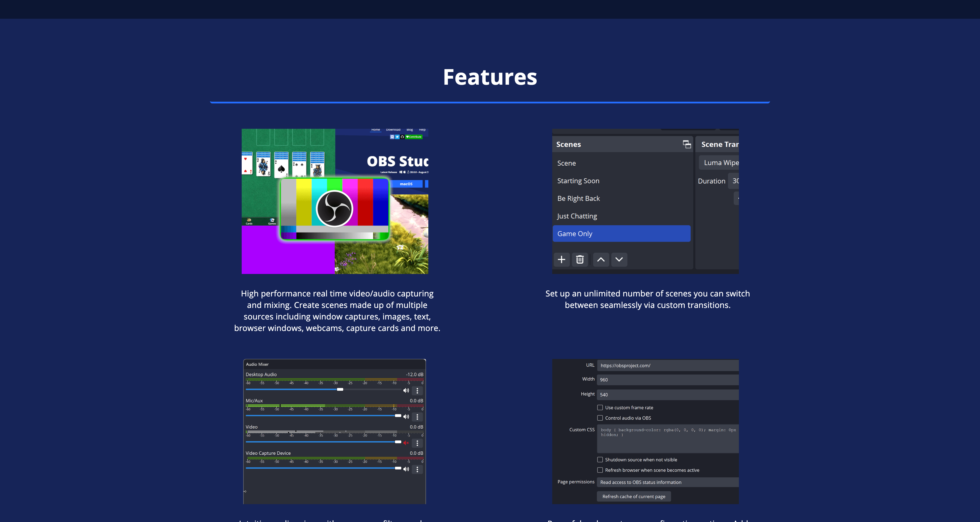Screen dimensions: 980x522
Task: Click the Width field showing 960
Action: tap(668, 380)
